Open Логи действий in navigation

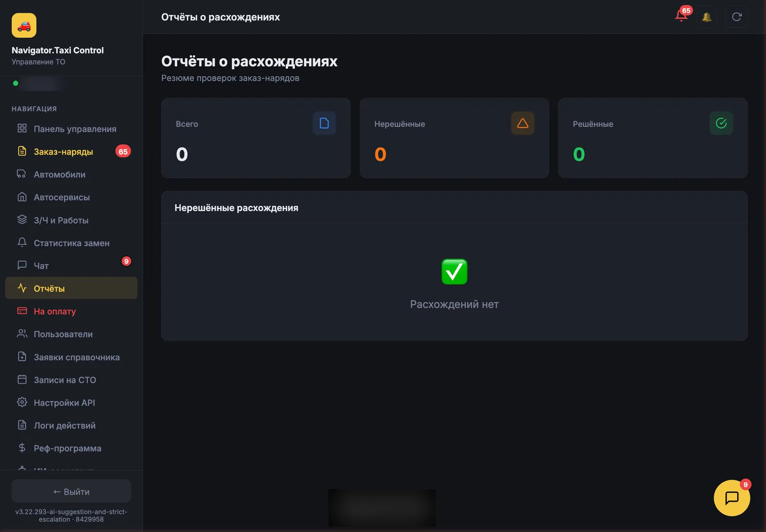(71, 425)
